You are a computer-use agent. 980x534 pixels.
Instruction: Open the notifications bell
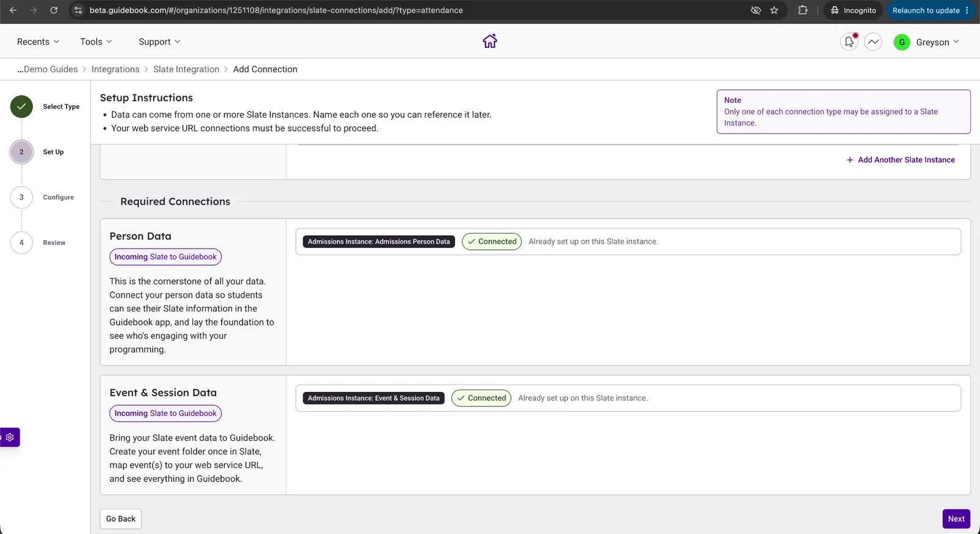pos(849,42)
